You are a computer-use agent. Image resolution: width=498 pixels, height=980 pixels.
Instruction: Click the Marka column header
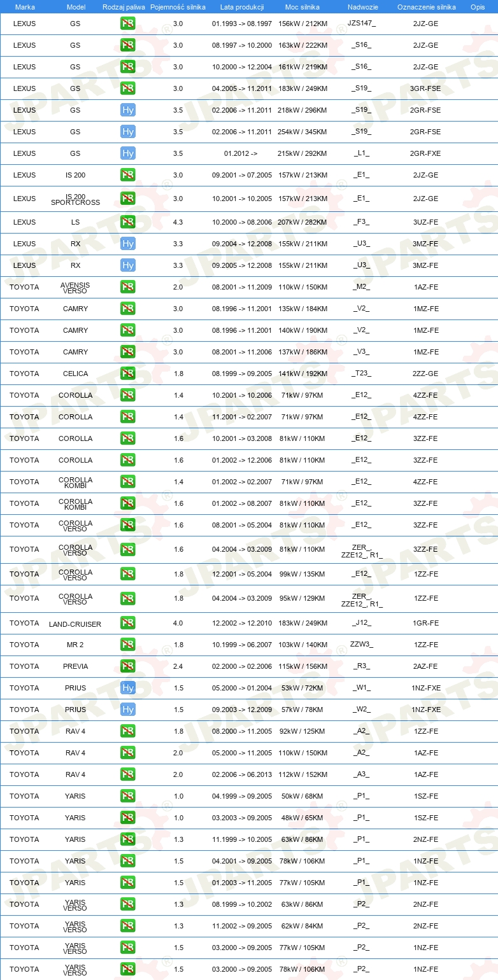click(25, 7)
